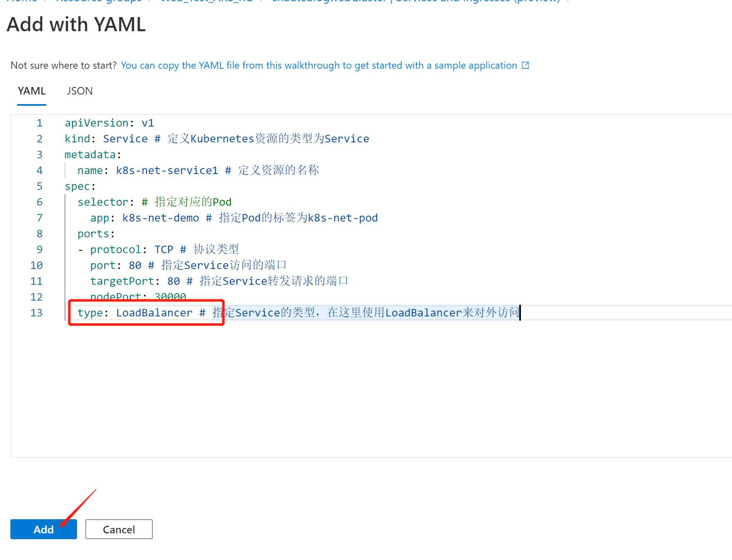Click the 'port: 80' line
Image resolution: width=732 pixels, height=560 pixels.
[x=188, y=265]
